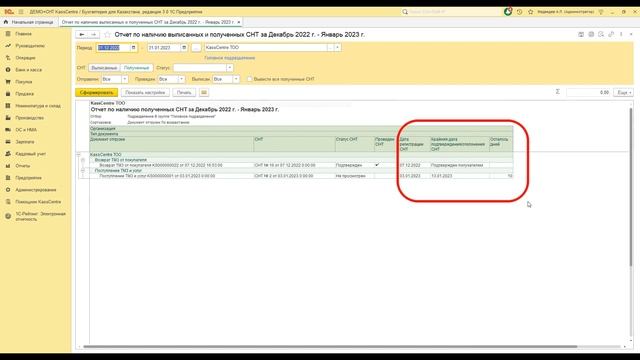This screenshot has width=640, height=360.
Task: Open the Руководителю section
Action: tap(30, 46)
